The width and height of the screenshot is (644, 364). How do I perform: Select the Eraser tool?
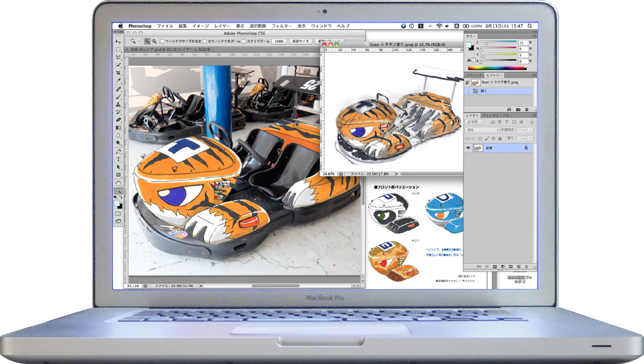tap(118, 120)
